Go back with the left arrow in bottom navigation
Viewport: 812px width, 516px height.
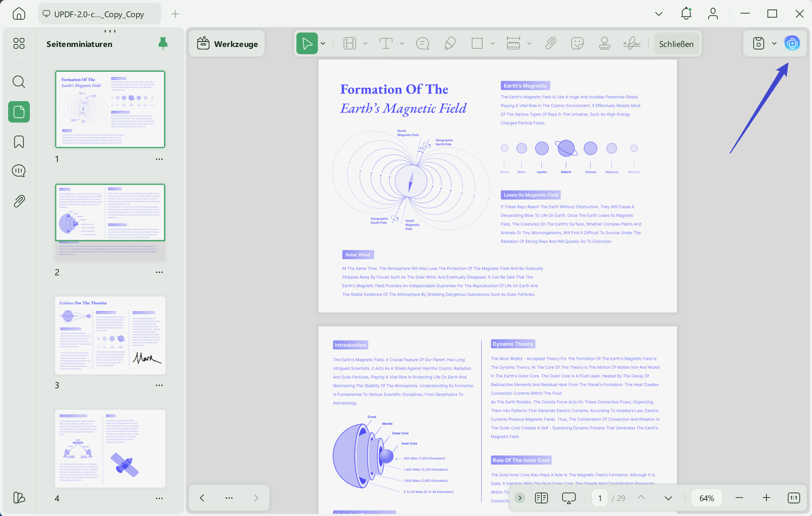point(202,498)
